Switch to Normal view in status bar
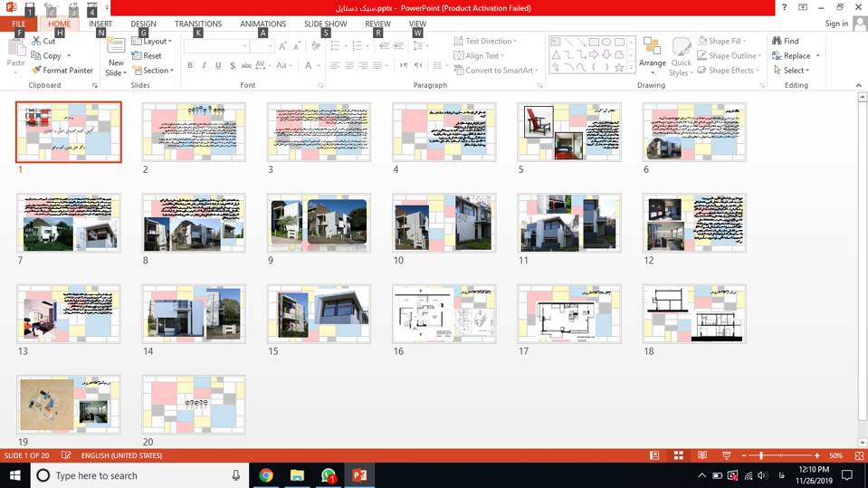The image size is (868, 488). (654, 455)
